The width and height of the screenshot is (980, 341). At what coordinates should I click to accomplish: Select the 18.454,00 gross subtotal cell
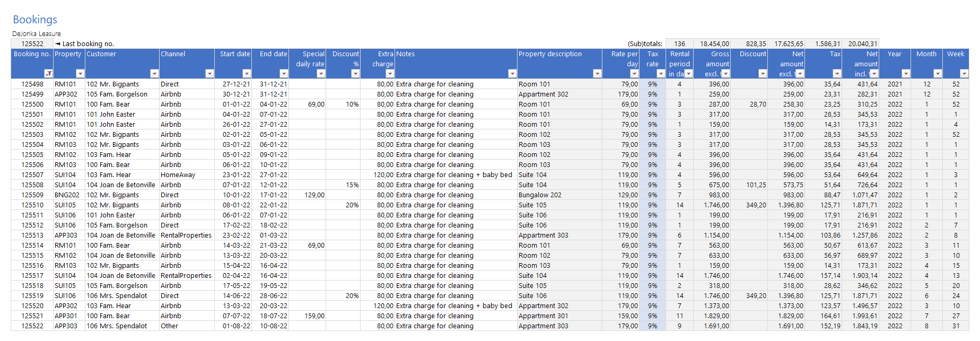[x=714, y=44]
